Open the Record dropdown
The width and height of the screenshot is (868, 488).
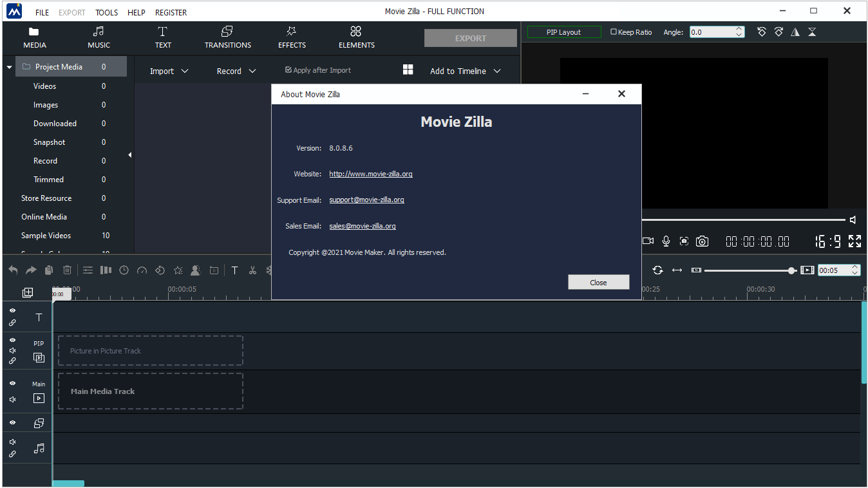click(236, 71)
